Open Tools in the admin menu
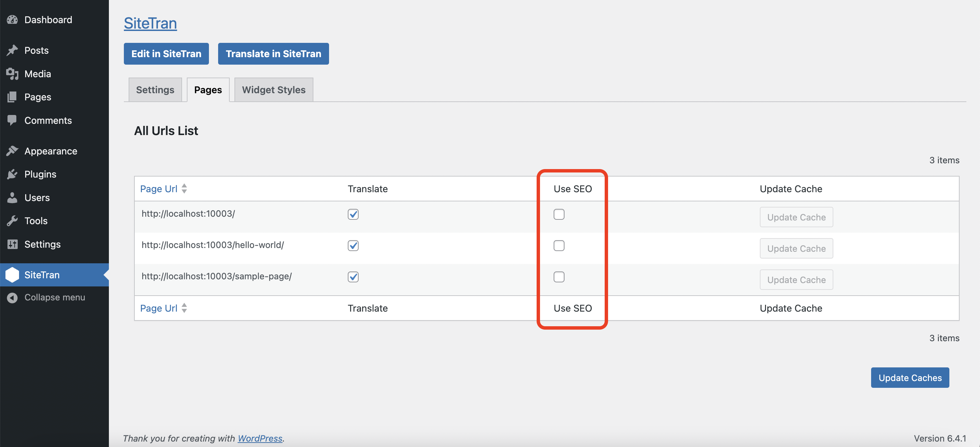 (x=54, y=221)
